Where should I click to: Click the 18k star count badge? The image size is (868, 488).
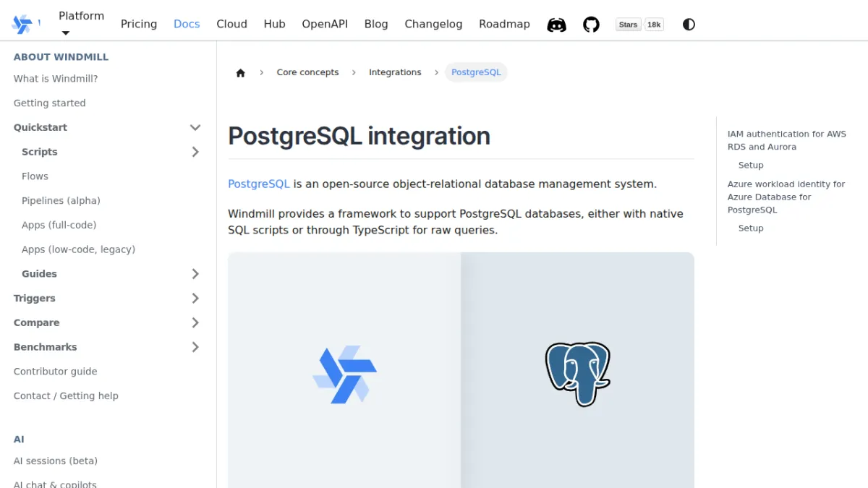point(654,25)
